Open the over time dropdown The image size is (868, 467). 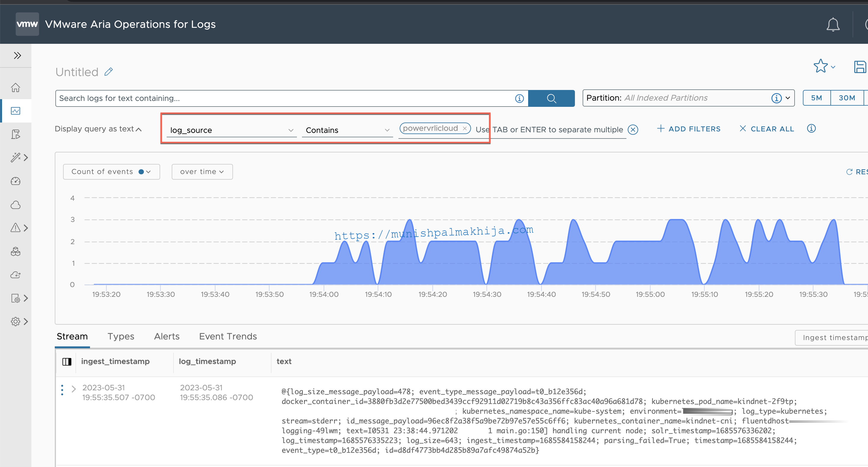coord(202,172)
